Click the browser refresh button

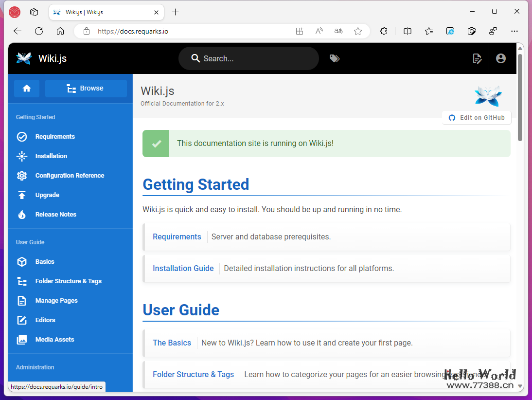pyautogui.click(x=39, y=31)
